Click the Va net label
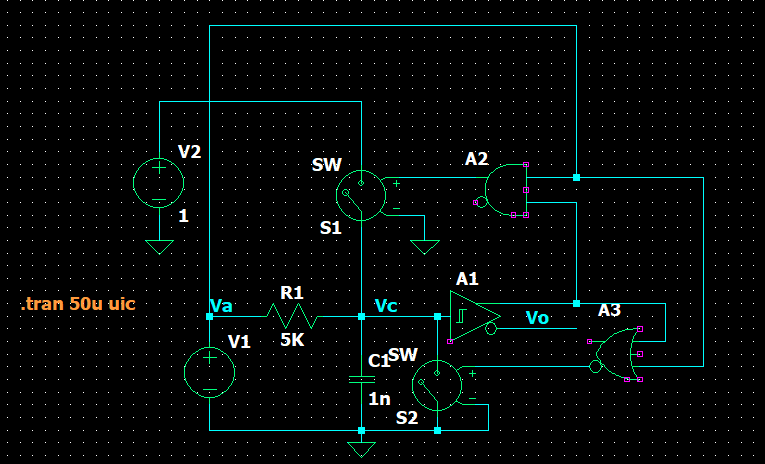This screenshot has height=464, width=765. [221, 305]
